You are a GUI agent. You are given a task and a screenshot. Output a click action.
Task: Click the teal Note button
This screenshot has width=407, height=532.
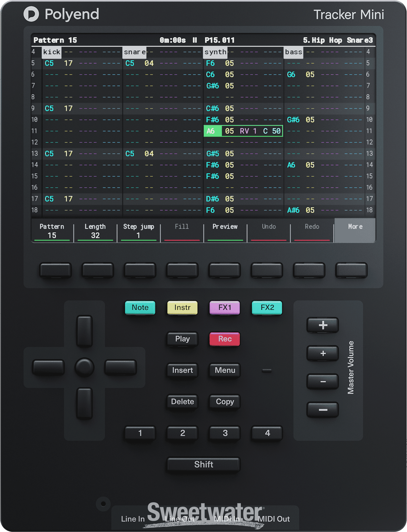point(140,307)
